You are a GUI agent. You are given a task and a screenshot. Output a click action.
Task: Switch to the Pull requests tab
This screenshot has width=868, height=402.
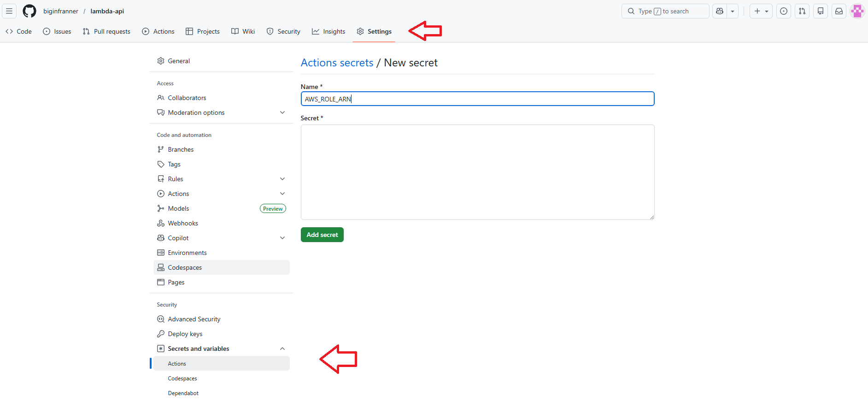tap(106, 31)
